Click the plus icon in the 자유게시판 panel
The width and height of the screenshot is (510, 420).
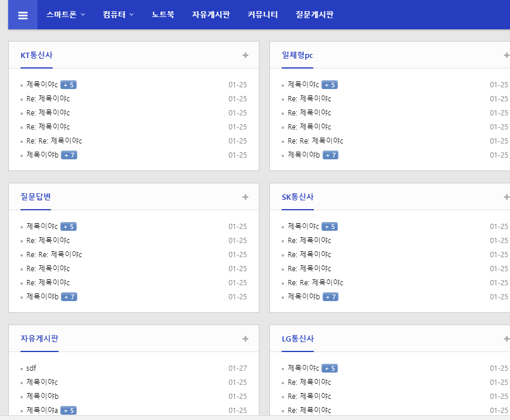[x=245, y=339]
